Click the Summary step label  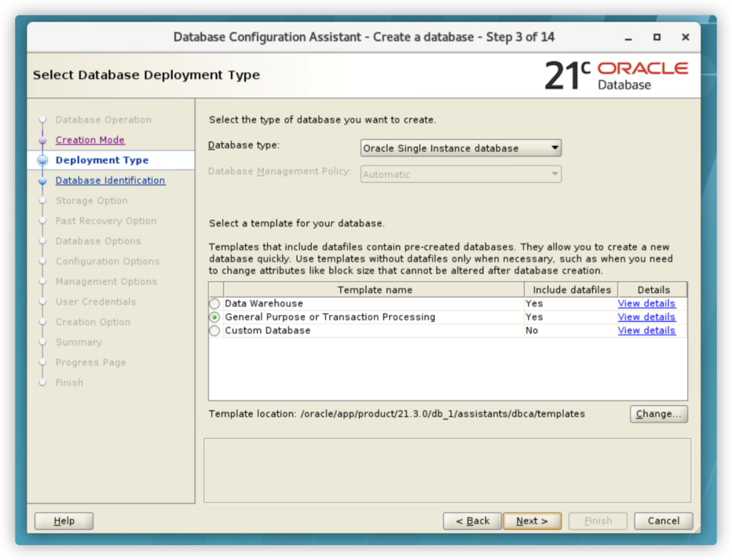point(79,342)
